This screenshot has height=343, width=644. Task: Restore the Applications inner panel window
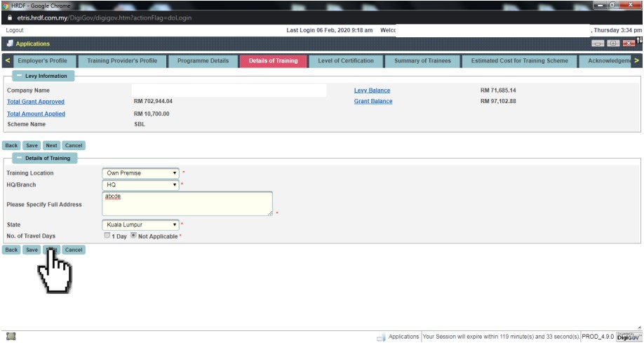(612, 43)
